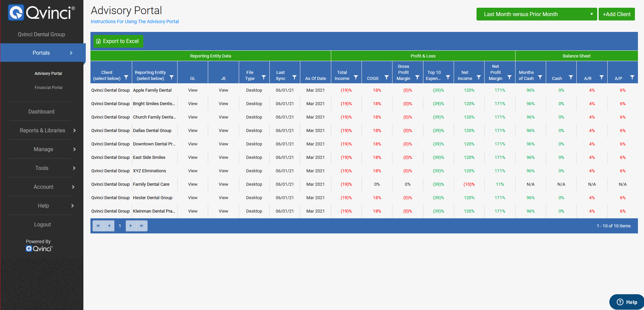Click the Profit & Loss group header
644x310 pixels.
(423, 56)
